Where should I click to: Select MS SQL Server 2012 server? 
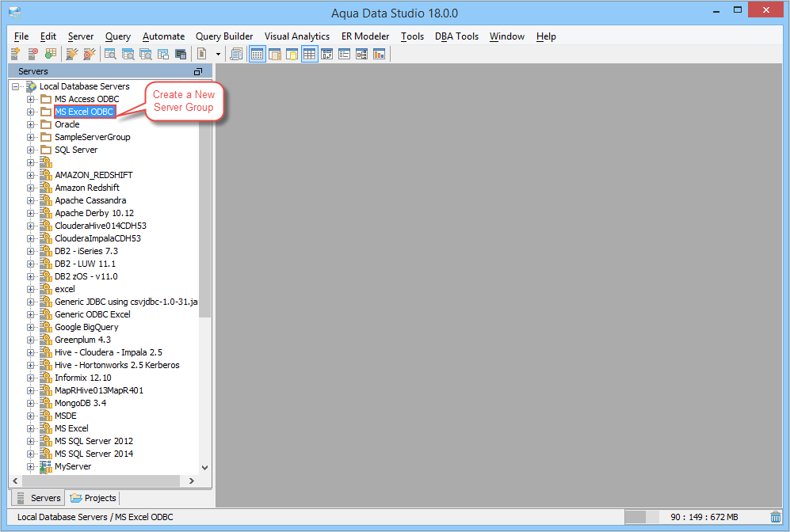(94, 441)
